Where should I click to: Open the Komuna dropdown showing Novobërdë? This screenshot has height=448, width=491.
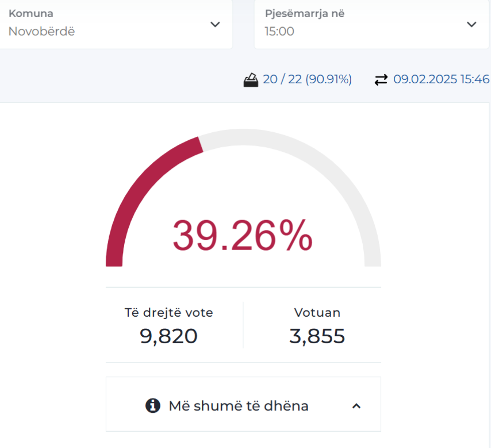pyautogui.click(x=114, y=24)
